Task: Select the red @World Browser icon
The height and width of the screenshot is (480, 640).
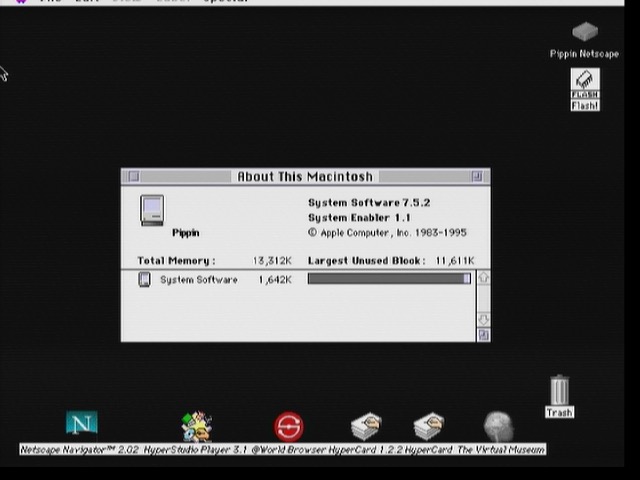Action: point(289,427)
